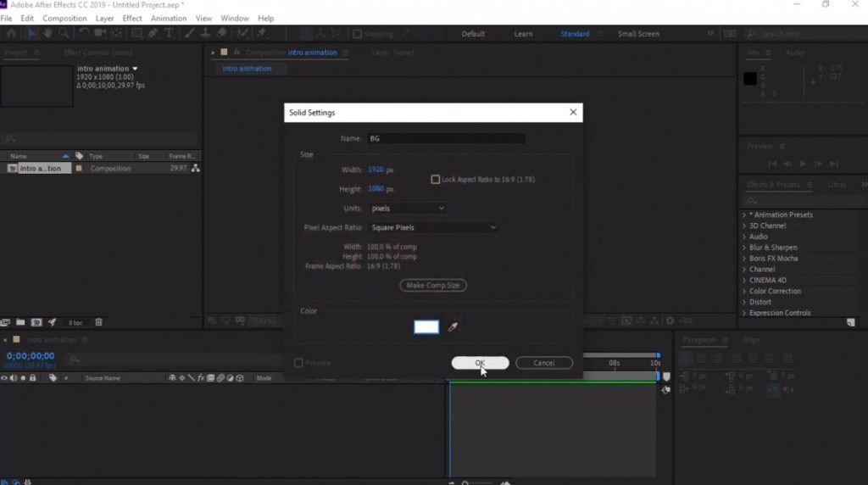Expand the 3D Channel effects category
The image size is (868, 485).
point(744,226)
